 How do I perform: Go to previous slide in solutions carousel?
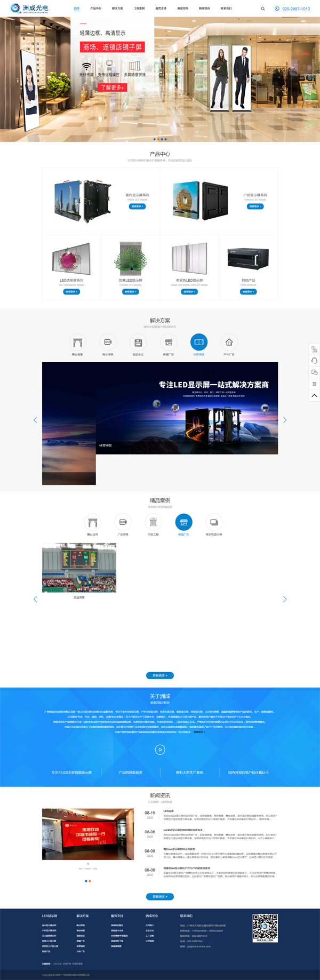point(36,420)
